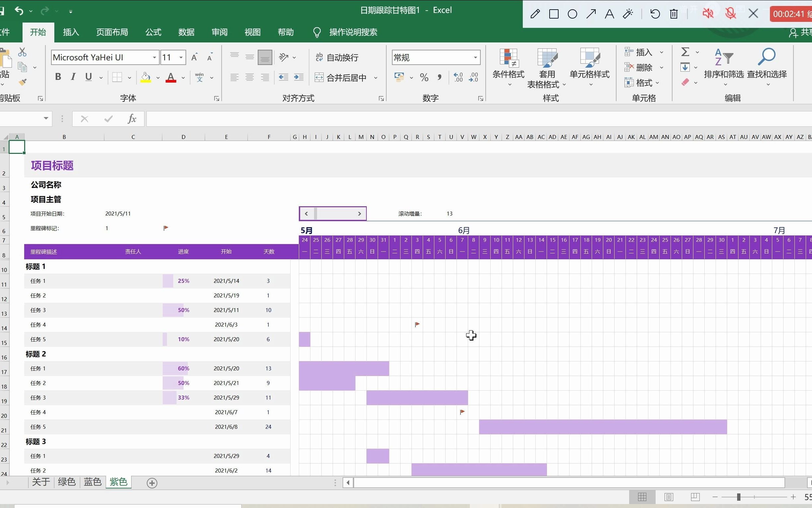Increase font size with larger A icon
The width and height of the screenshot is (812, 508).
[194, 57]
